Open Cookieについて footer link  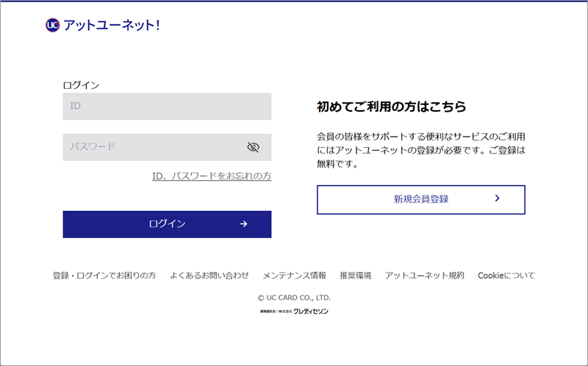(x=506, y=276)
